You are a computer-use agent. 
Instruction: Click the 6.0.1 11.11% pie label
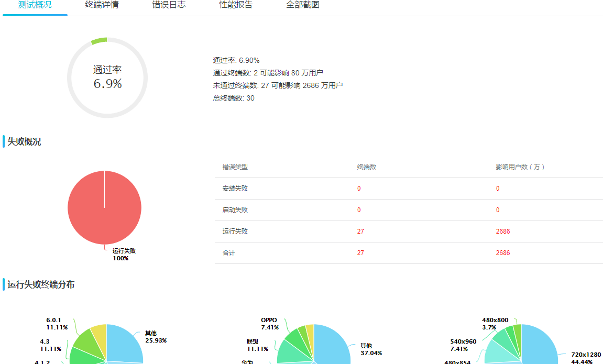(x=57, y=324)
